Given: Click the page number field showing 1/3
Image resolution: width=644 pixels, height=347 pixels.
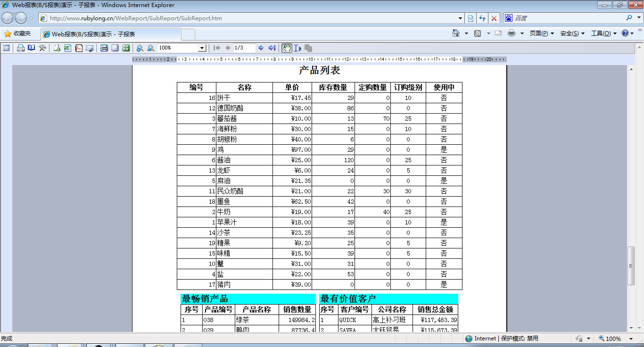Looking at the screenshot, I should click(244, 48).
